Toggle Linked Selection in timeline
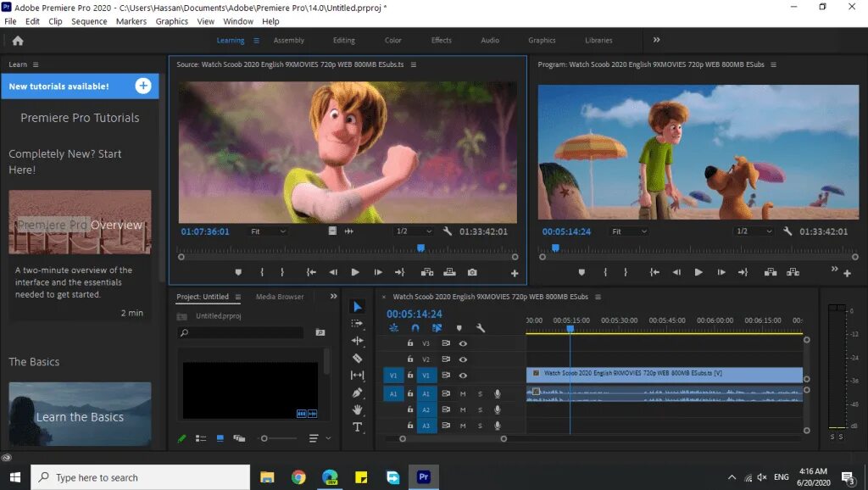The height and width of the screenshot is (490, 868). [437, 328]
